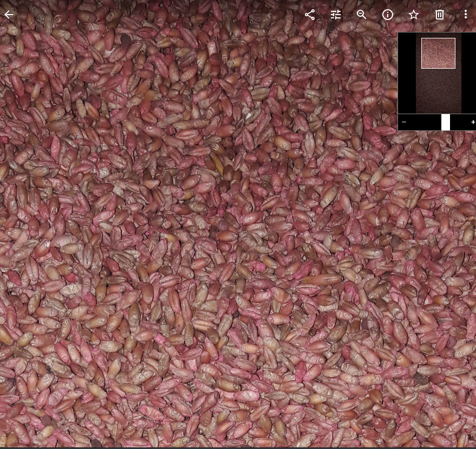Click the black right margin of minimap
The width and height of the screenshot is (476, 449).
[x=468, y=73]
